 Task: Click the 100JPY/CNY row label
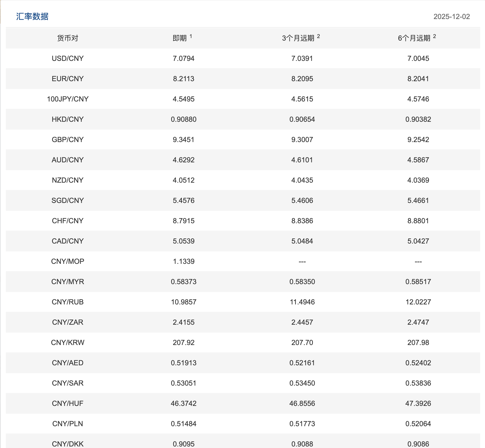pos(68,99)
